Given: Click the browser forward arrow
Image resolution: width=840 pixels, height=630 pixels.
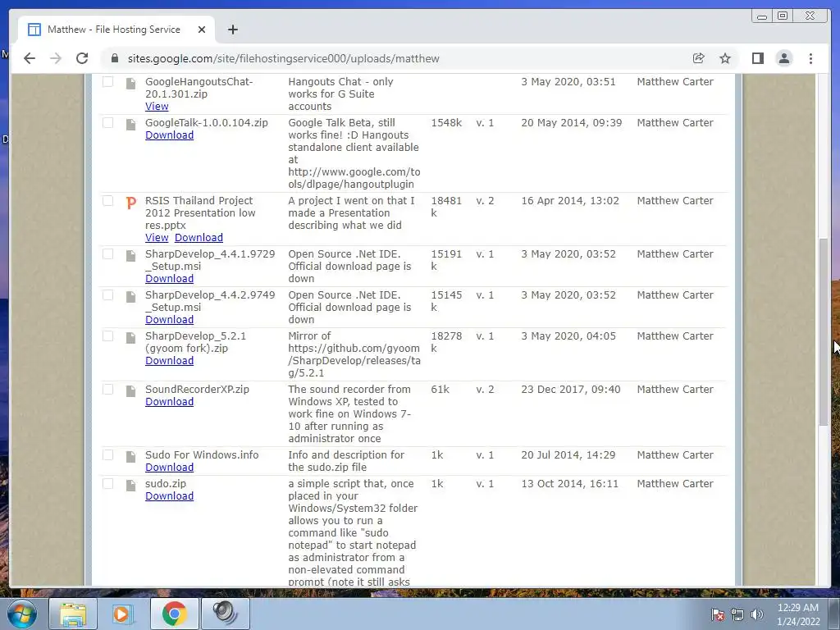Looking at the screenshot, I should coord(56,58).
